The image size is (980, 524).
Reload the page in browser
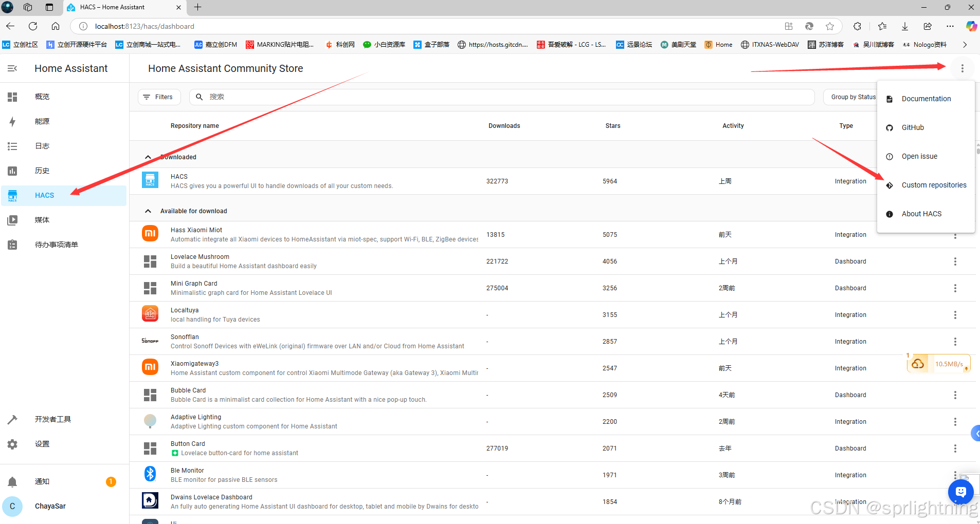tap(33, 26)
